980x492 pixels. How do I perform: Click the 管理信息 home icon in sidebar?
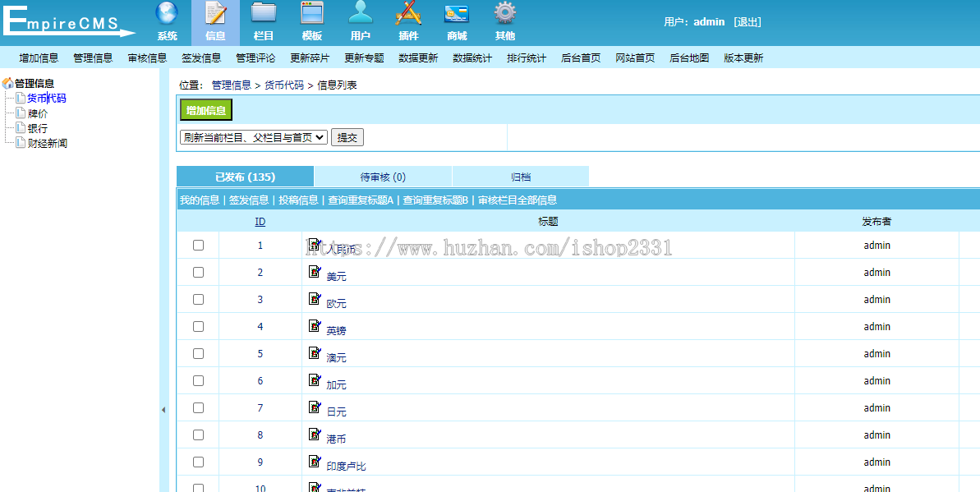[x=8, y=83]
